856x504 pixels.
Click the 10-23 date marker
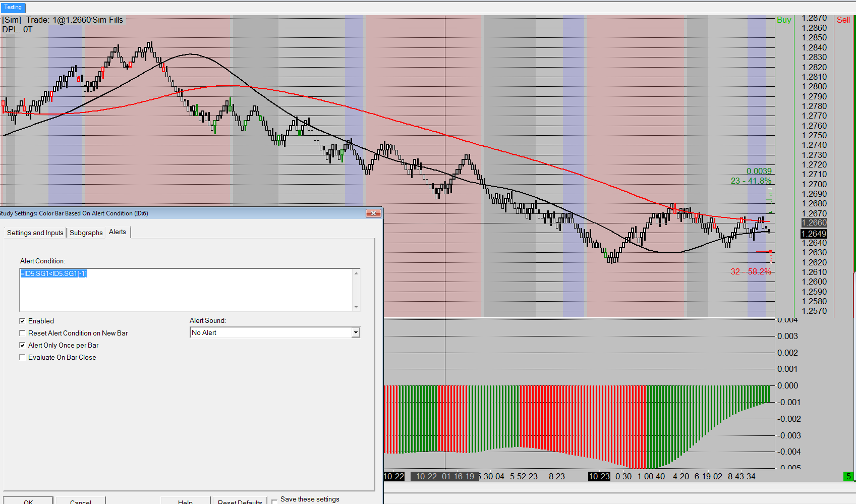[x=599, y=476]
